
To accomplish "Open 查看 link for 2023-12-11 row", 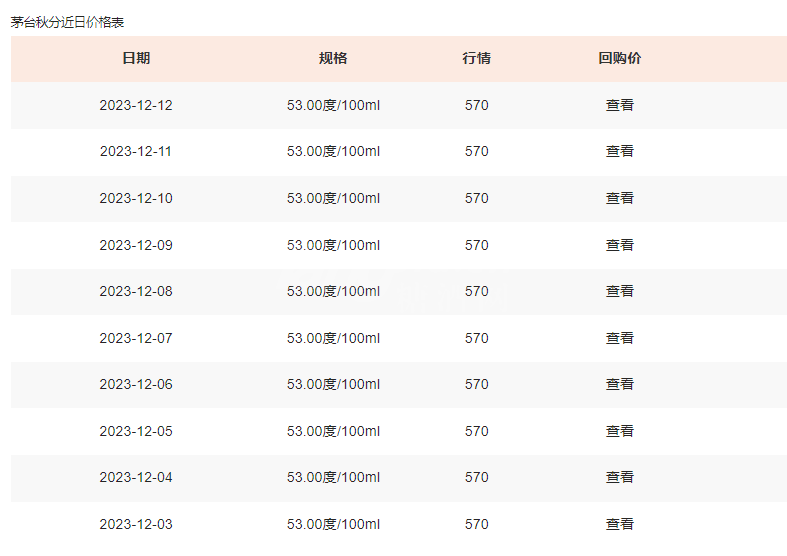I will (x=619, y=152).
